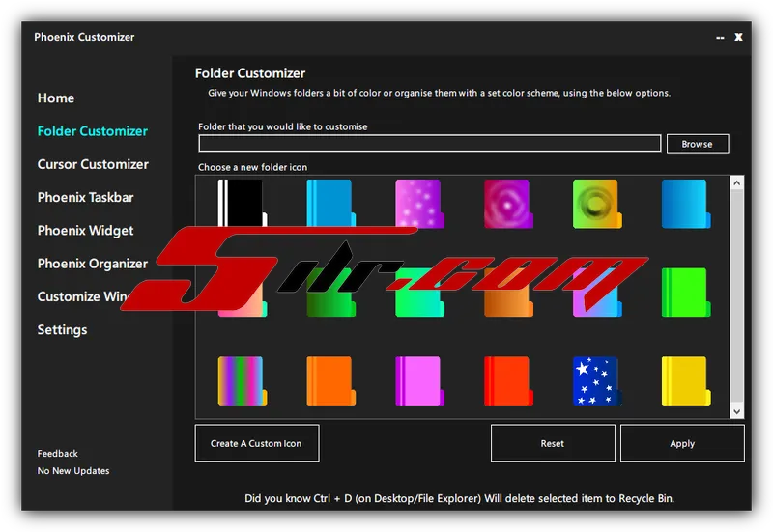Click the Reset button
Screen dimensions: 773x532
[553, 443]
